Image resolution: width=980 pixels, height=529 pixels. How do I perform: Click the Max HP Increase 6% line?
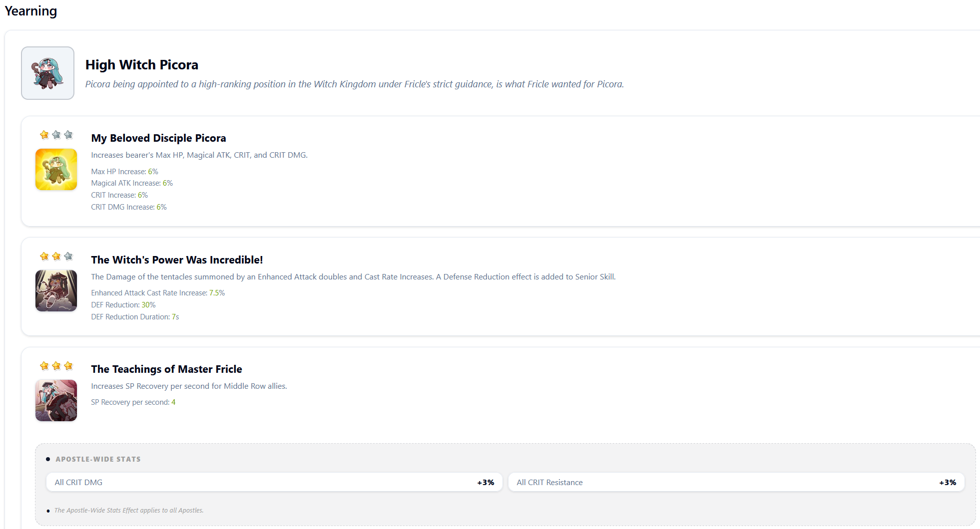click(x=124, y=172)
